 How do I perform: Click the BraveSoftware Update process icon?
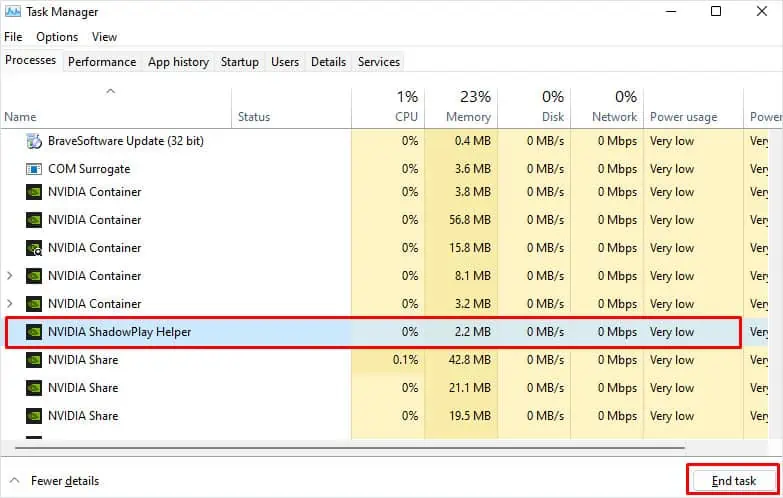(x=34, y=141)
